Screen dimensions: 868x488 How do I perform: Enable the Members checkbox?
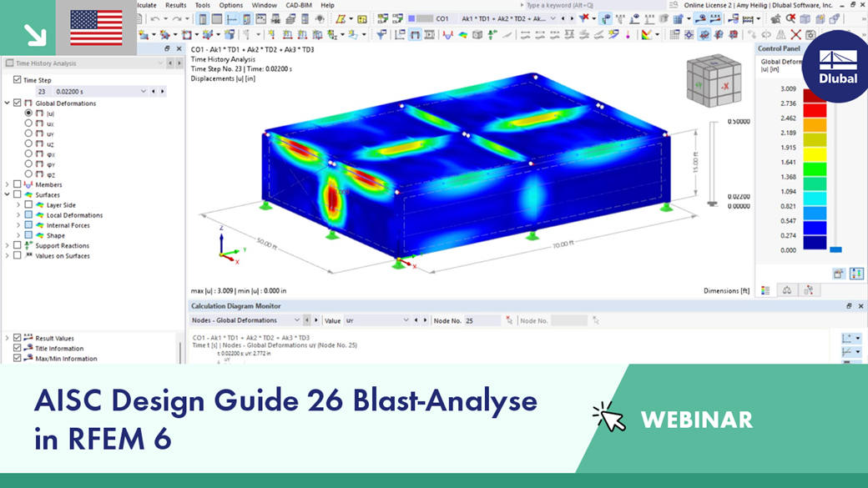[x=18, y=184]
